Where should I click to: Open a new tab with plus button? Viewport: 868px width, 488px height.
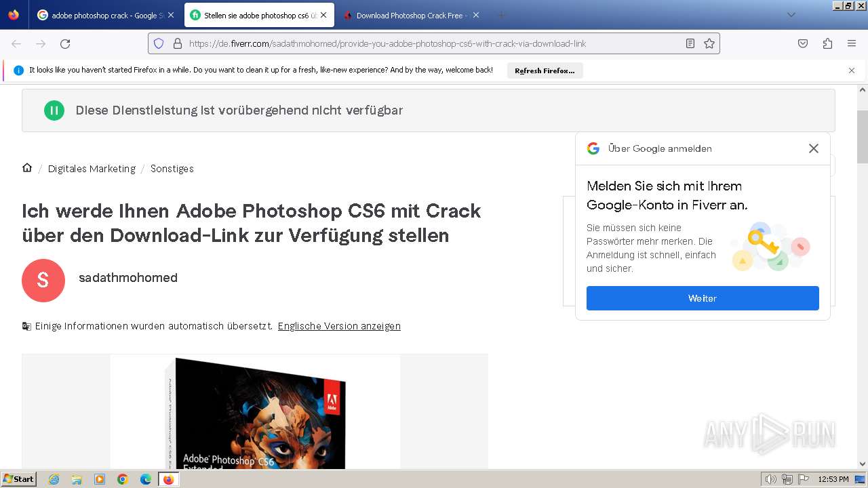click(x=502, y=15)
